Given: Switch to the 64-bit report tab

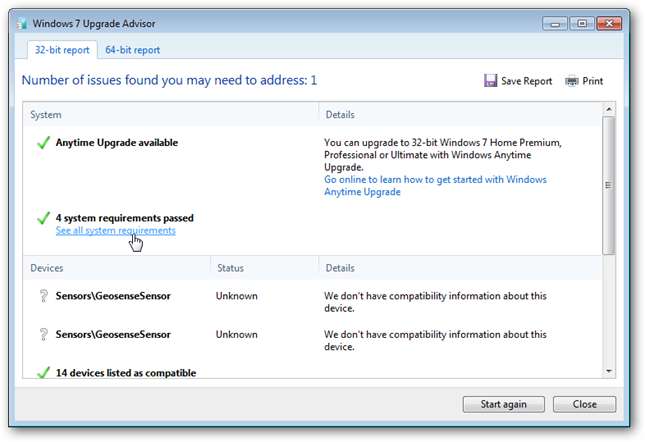Looking at the screenshot, I should point(132,50).
